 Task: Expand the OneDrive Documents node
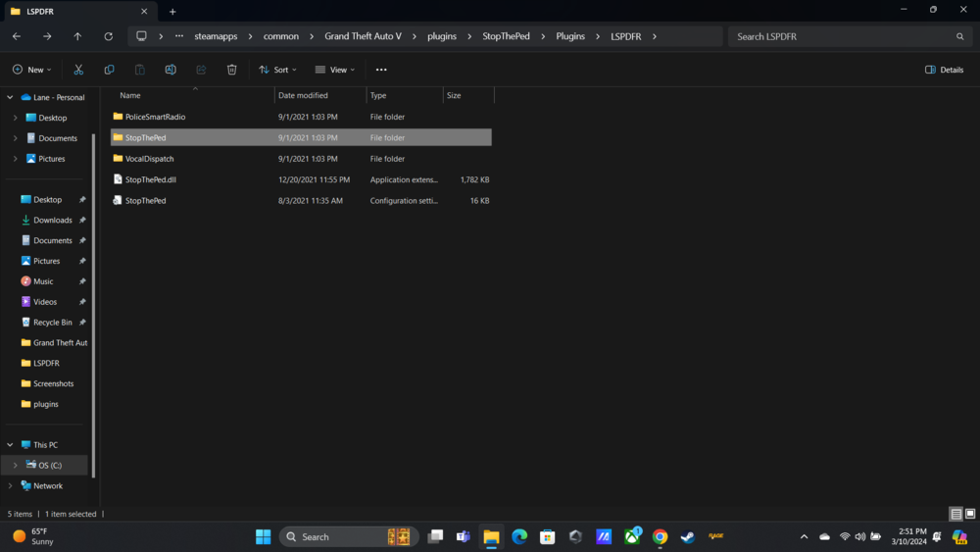(15, 138)
